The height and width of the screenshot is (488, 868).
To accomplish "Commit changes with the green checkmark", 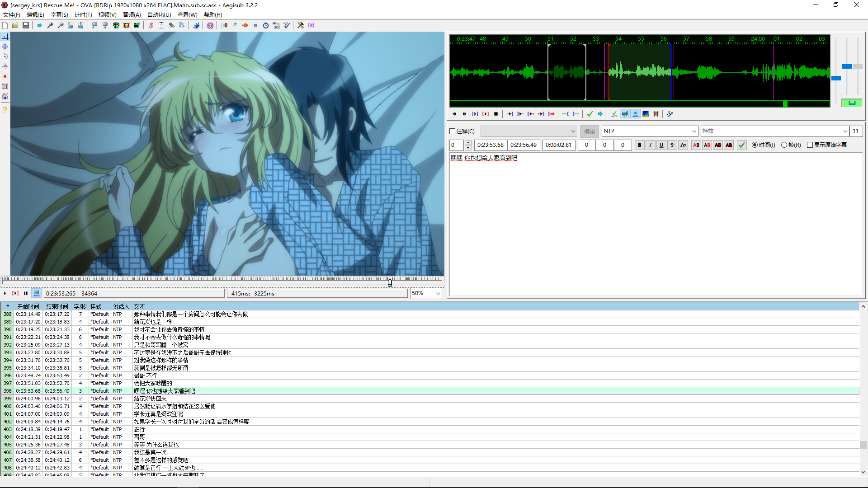I will 590,114.
